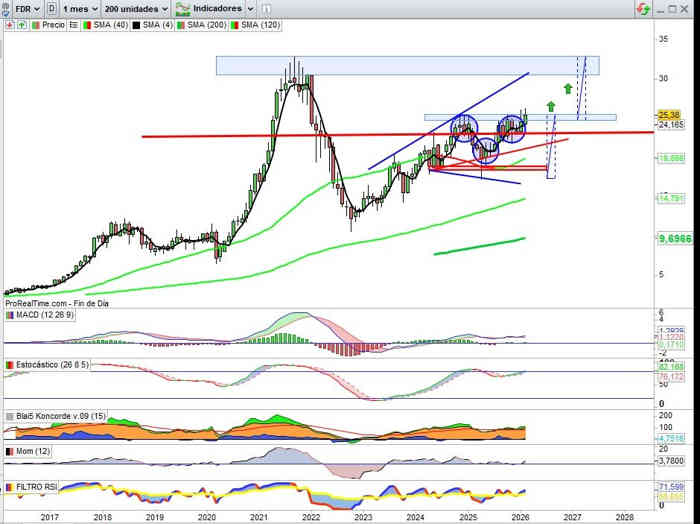Click the FILTRO RSI panel icon

point(9,487)
